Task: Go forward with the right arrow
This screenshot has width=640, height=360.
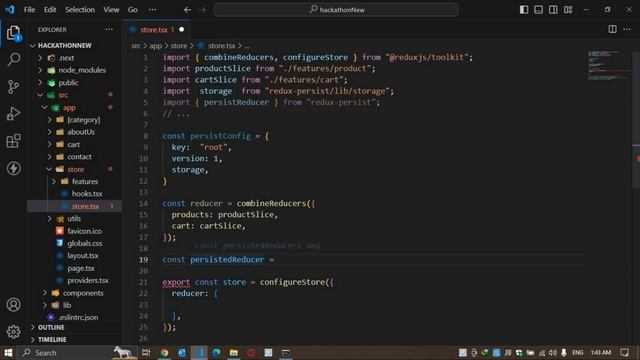Action: (202, 10)
